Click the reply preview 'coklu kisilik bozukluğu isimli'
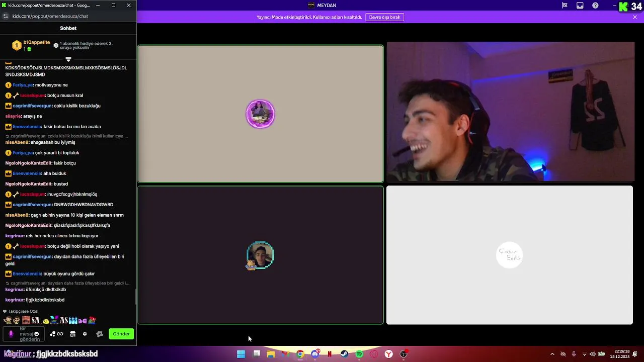 pos(67,136)
